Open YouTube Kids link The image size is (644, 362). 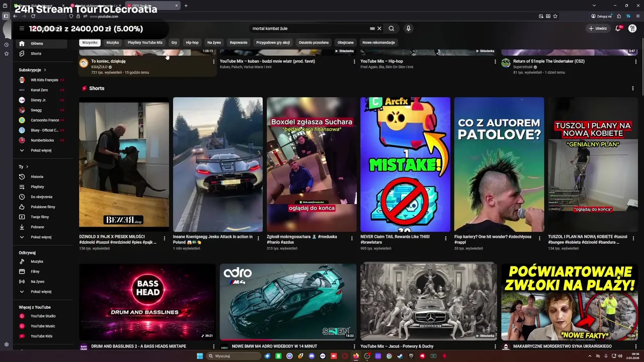[42, 336]
